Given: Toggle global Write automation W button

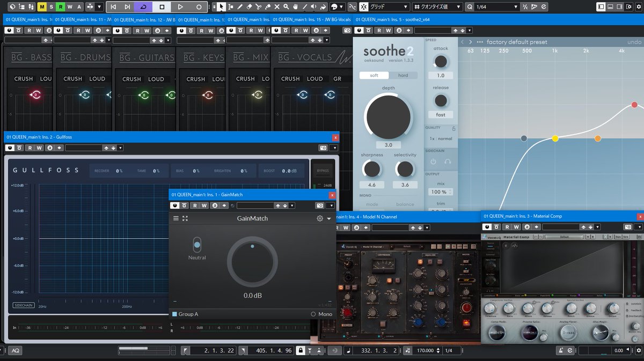Looking at the screenshot, I should [x=70, y=7].
